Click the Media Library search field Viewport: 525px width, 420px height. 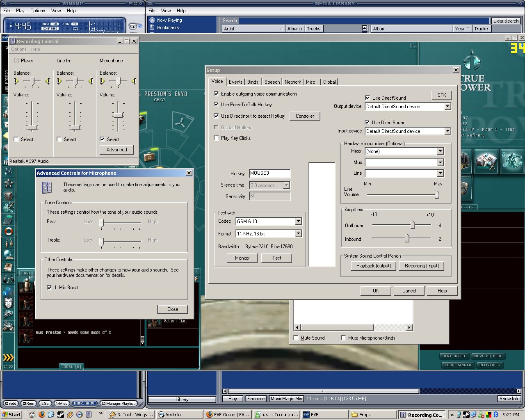(364, 21)
